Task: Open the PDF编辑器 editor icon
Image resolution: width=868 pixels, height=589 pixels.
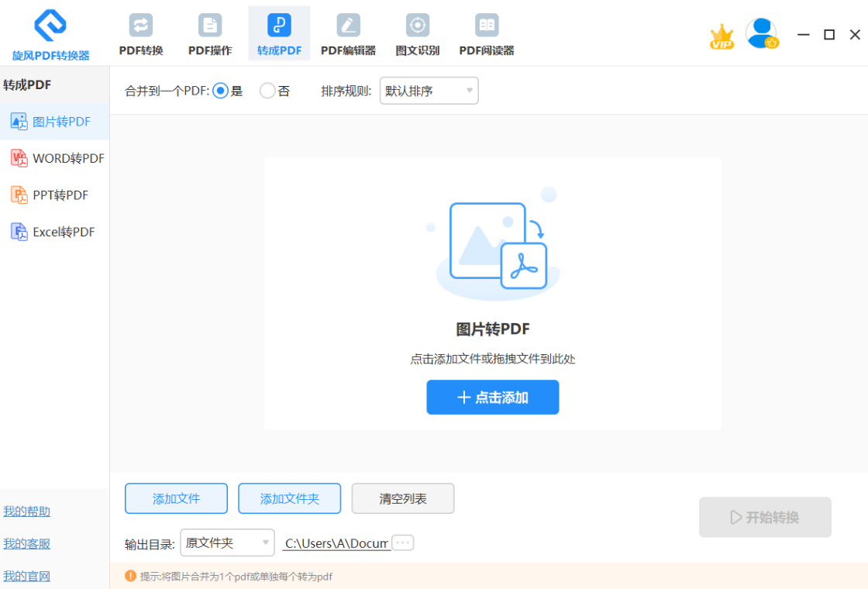Action: click(x=348, y=26)
